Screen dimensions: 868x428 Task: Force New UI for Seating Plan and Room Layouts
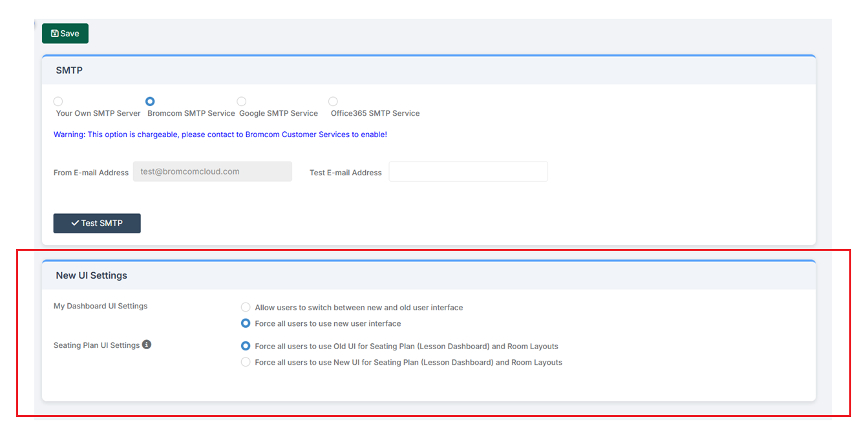246,362
